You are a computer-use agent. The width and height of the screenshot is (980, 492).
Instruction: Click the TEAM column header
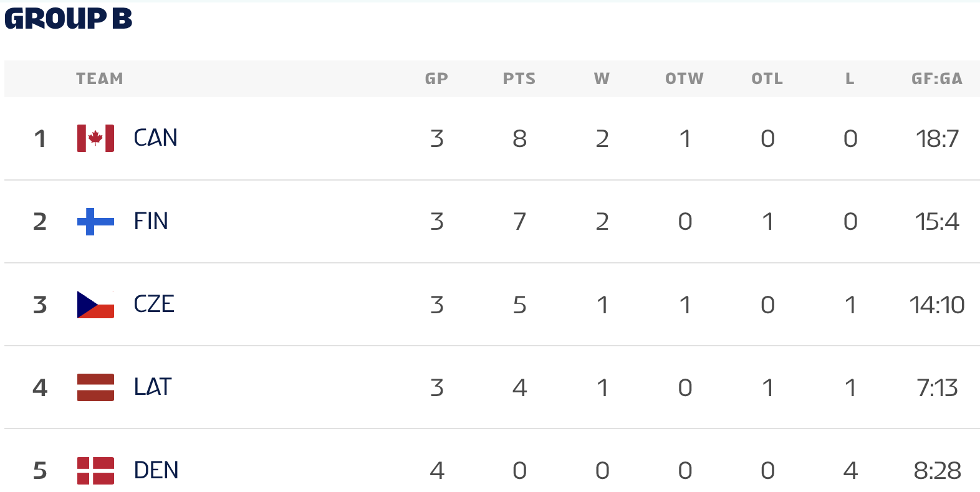tap(100, 79)
